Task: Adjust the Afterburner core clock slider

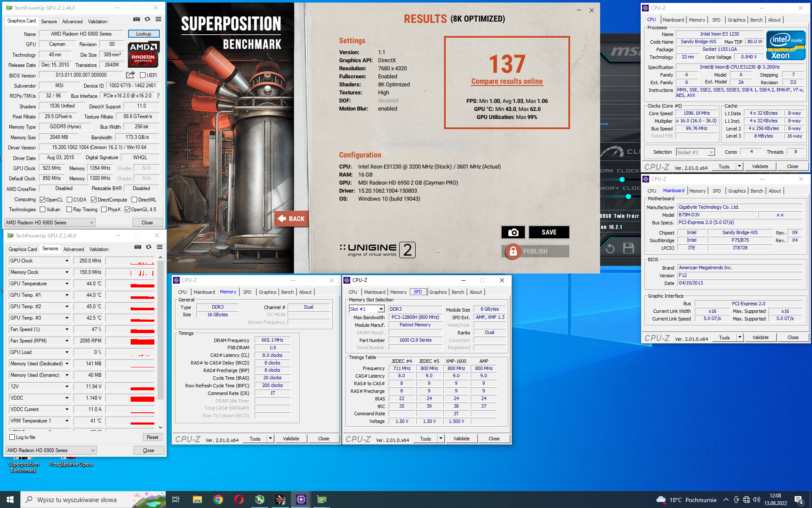Action: tap(622, 179)
